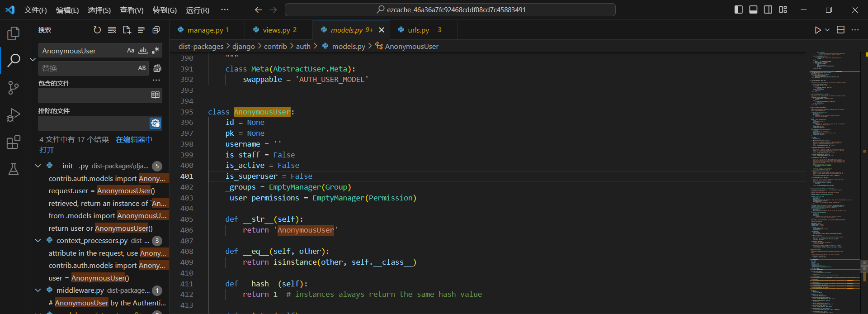Open a new search editor

[x=127, y=30]
